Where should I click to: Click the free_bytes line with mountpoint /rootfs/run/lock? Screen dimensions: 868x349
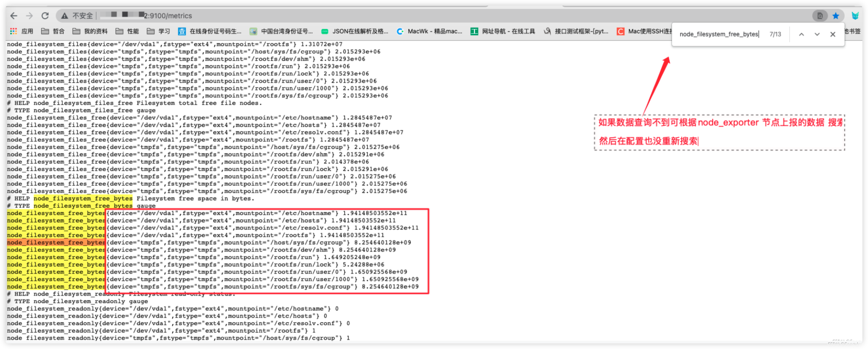[x=195, y=264]
